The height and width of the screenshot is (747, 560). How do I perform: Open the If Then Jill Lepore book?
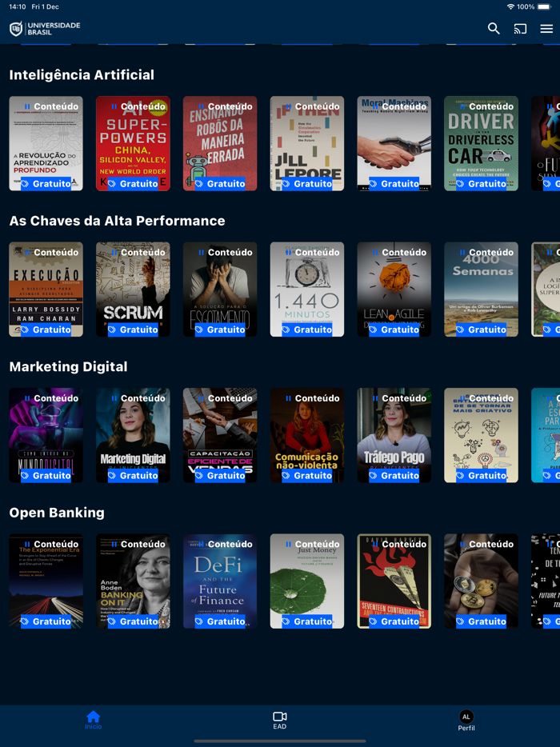click(x=307, y=143)
